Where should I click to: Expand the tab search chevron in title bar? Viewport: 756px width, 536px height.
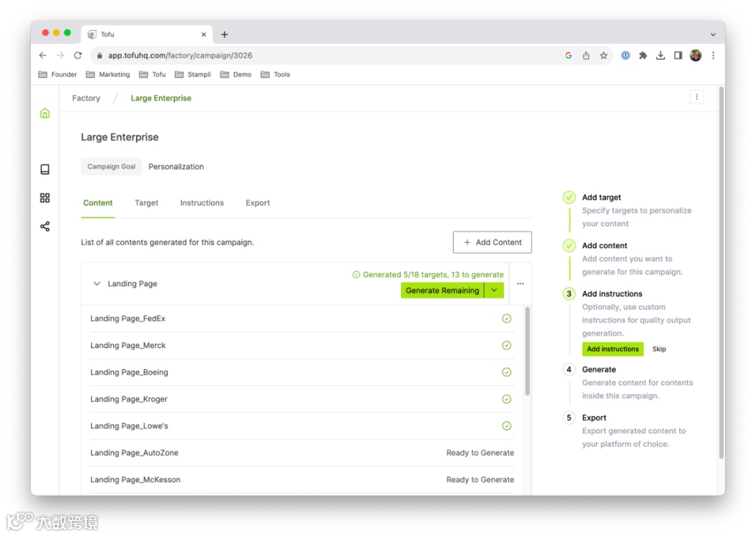(713, 34)
